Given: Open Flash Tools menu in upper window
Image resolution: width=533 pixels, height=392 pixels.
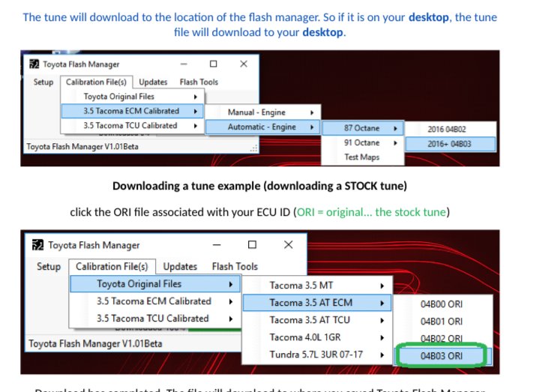Looking at the screenshot, I should pos(199,82).
